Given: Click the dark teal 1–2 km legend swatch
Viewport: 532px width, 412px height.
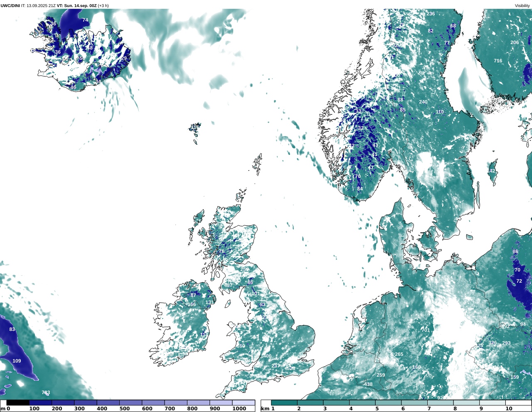Looking at the screenshot, I should (x=284, y=402).
